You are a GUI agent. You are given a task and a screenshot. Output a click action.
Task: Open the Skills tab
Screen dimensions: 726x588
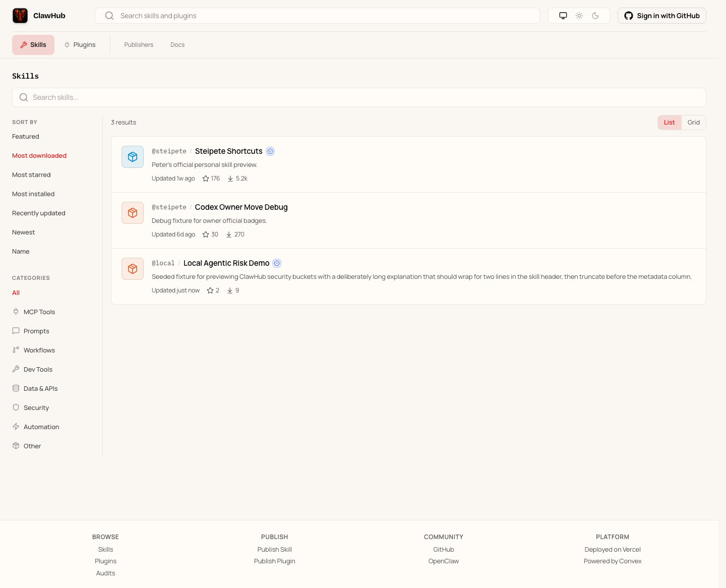[x=33, y=45]
